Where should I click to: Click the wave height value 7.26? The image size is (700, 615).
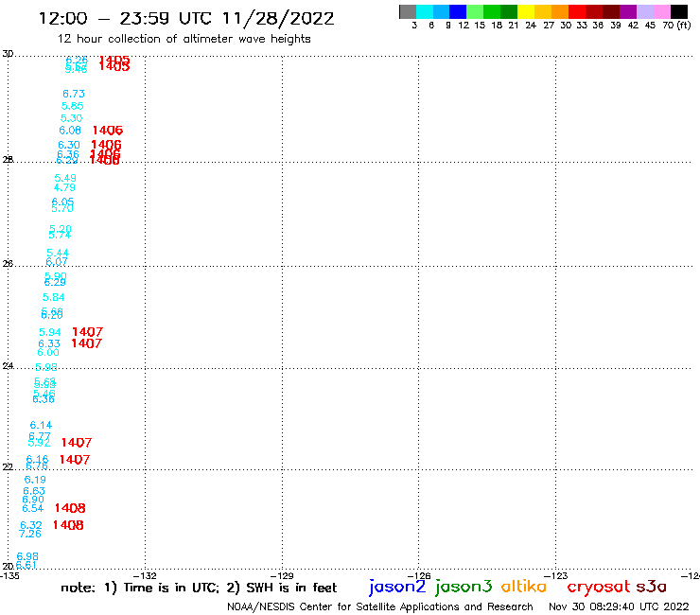click(x=30, y=534)
